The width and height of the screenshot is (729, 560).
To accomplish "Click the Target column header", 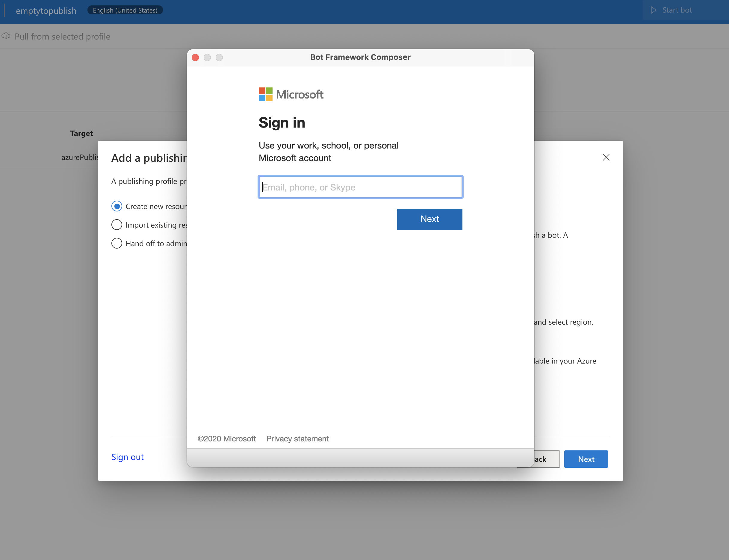I will 81,133.
